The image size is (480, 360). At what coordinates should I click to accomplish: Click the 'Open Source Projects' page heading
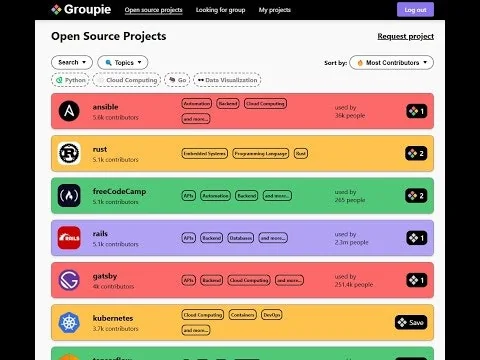109,36
